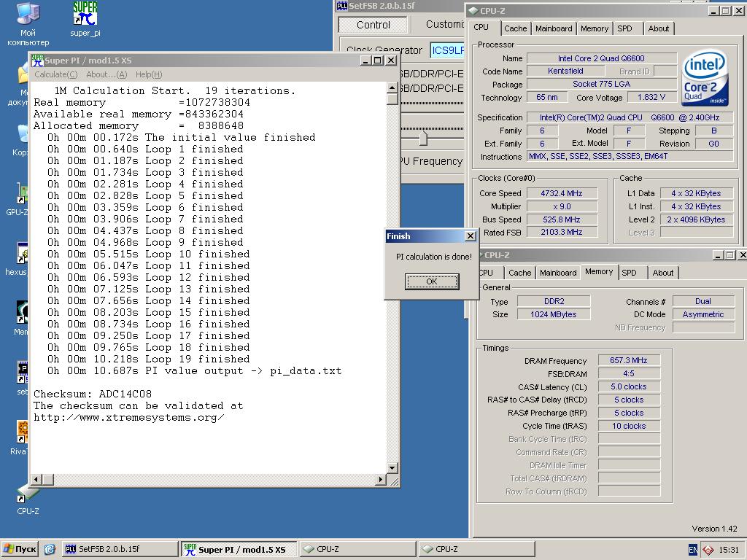Click the Super PI vertical scrollbar down arrow
Image resolution: width=747 pixels, height=560 pixels.
click(392, 468)
